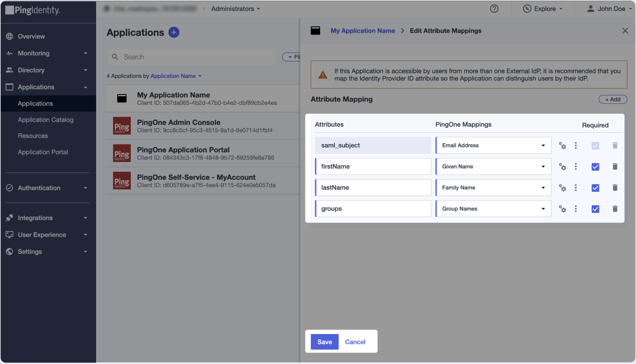Screen dimensions: 636x364
Task: Uncheck the Required checkbox for groups
Action: pos(595,209)
